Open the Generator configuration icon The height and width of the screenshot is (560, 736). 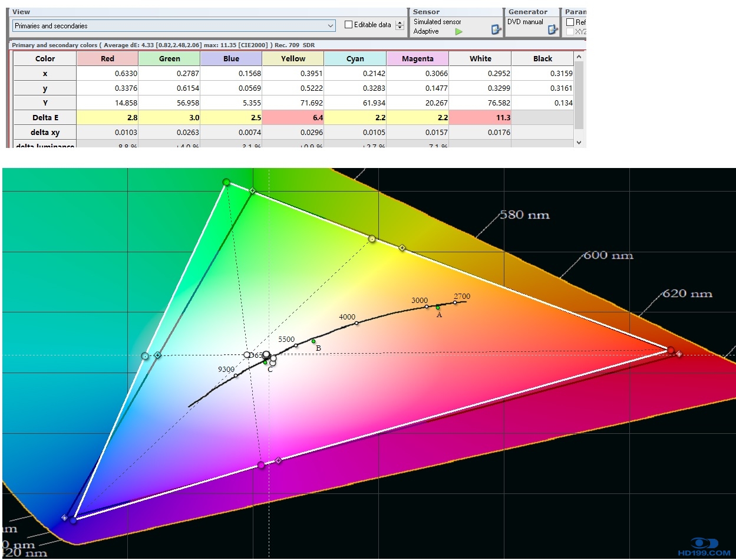552,29
